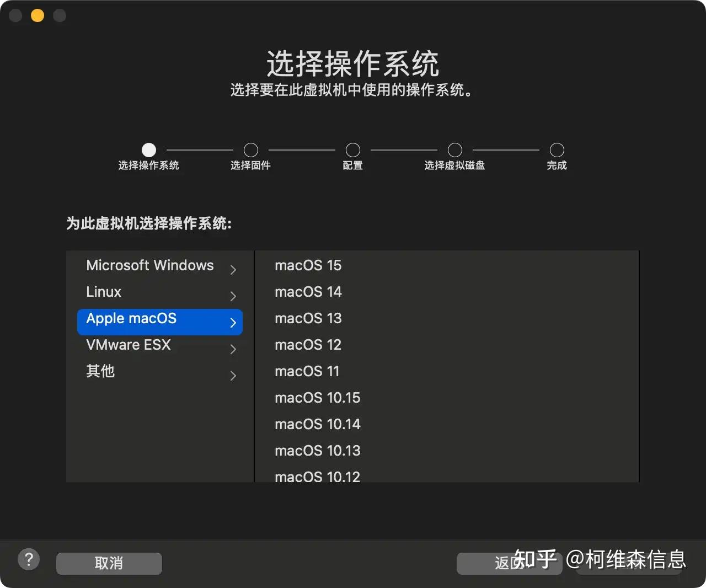Open help via the question mark icon
The image size is (706, 588).
tap(29, 559)
